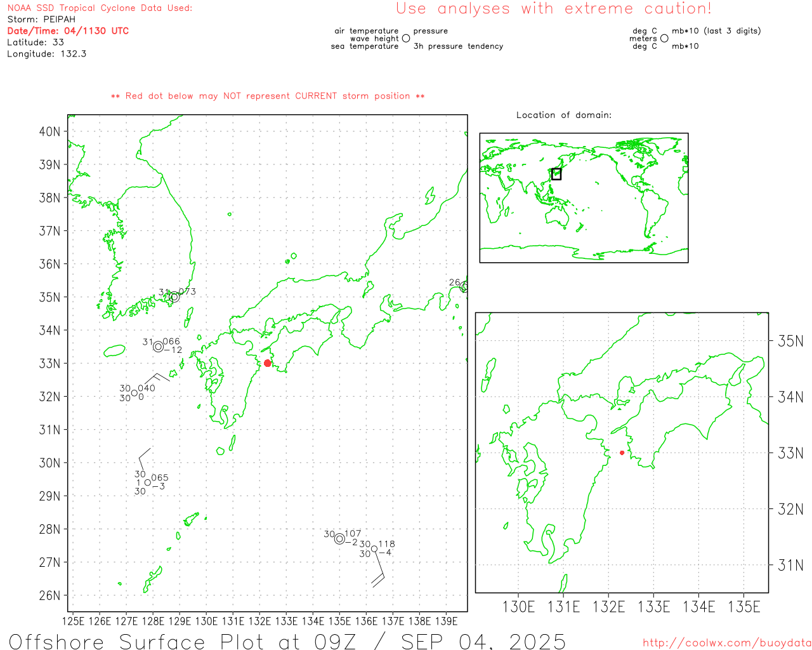Click the 'Longitude: 132.3' text
Viewport: 812px width, 650px height.
point(46,54)
